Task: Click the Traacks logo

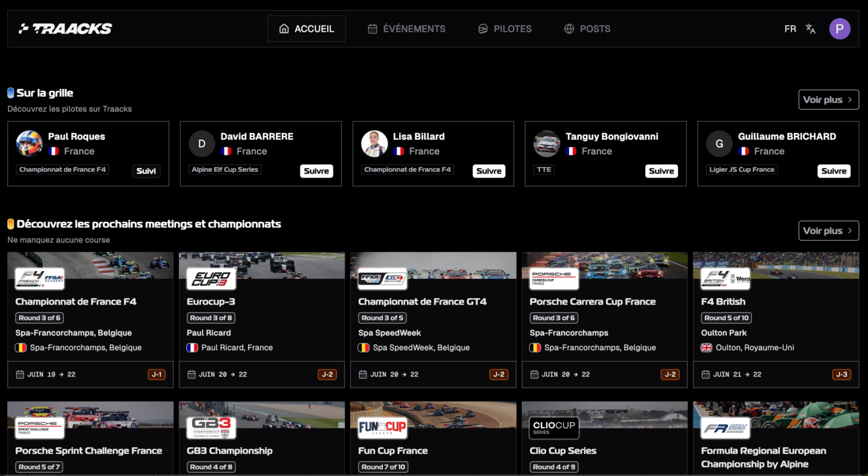Action: pyautogui.click(x=65, y=28)
